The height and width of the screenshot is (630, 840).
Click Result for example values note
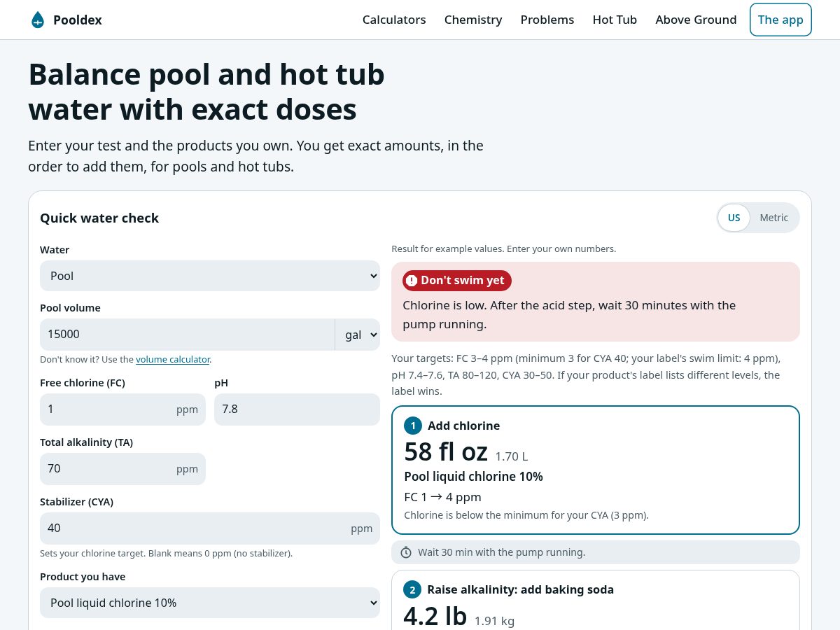(503, 248)
